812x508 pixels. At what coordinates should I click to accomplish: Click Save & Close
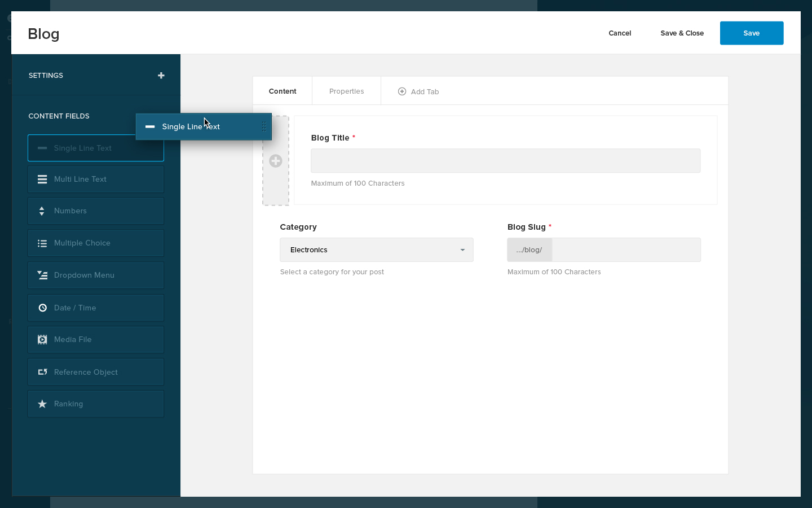(682, 33)
